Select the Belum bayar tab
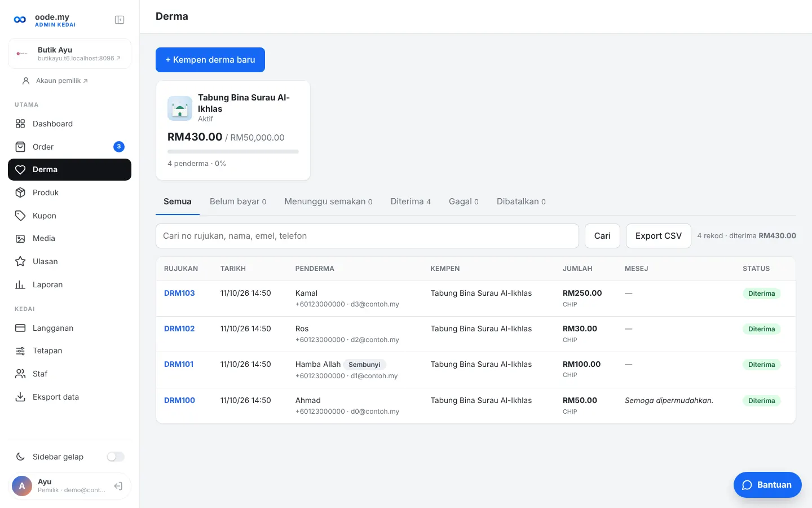Viewport: 812px width, 508px height. (x=238, y=202)
